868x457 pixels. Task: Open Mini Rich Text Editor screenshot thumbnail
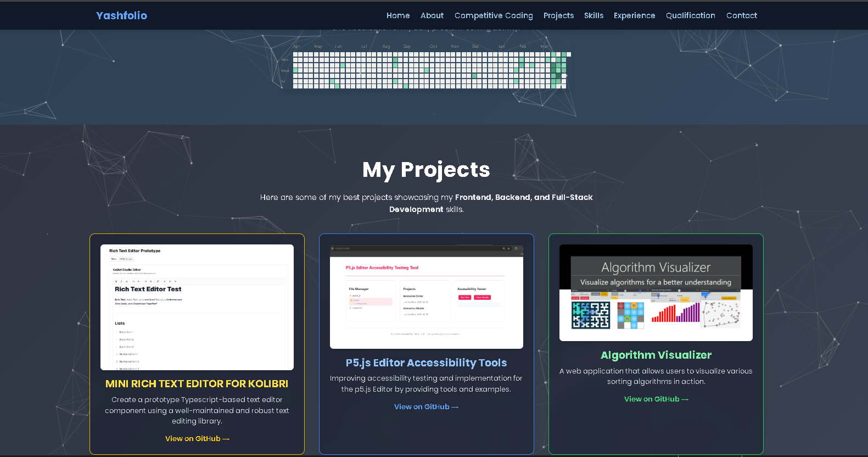pos(197,307)
